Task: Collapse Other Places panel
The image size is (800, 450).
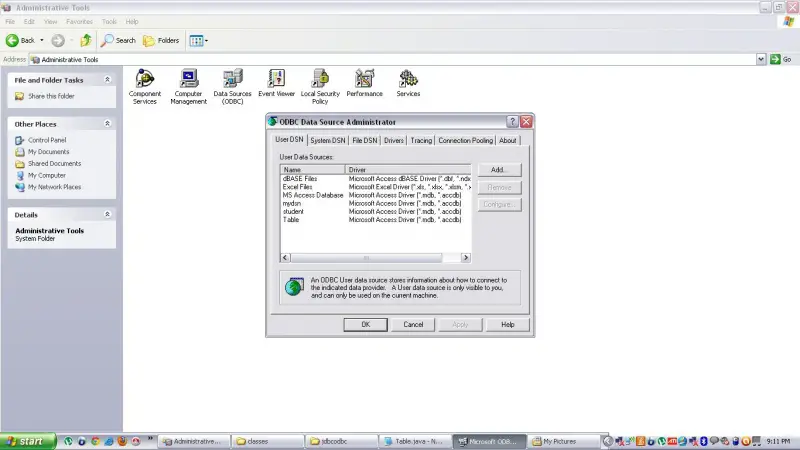Action: [x=107, y=123]
